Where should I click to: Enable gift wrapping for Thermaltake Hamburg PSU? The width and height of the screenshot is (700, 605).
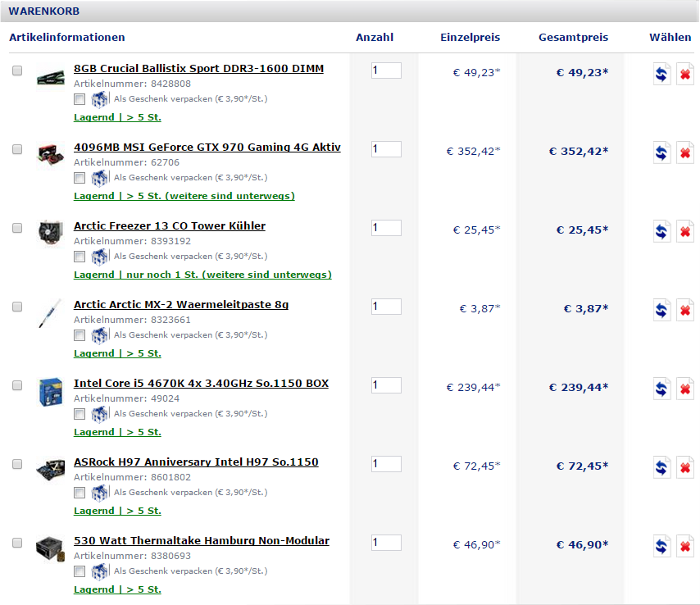pos(80,571)
